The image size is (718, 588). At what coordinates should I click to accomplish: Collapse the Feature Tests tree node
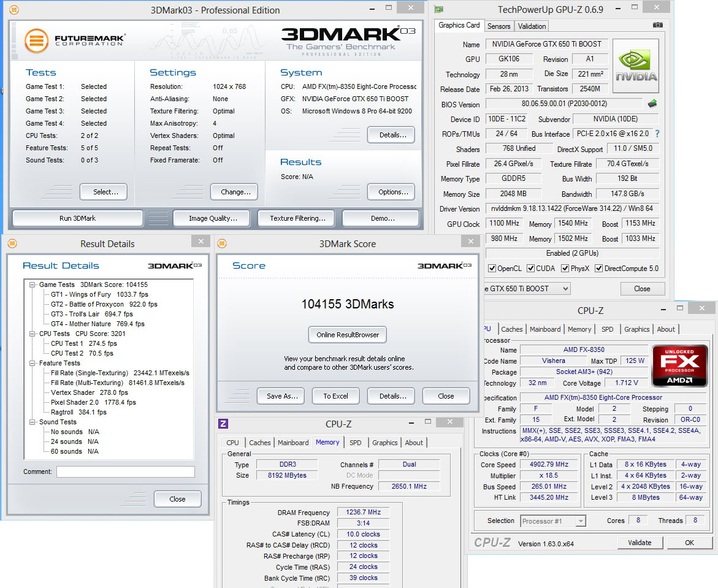pos(32,363)
